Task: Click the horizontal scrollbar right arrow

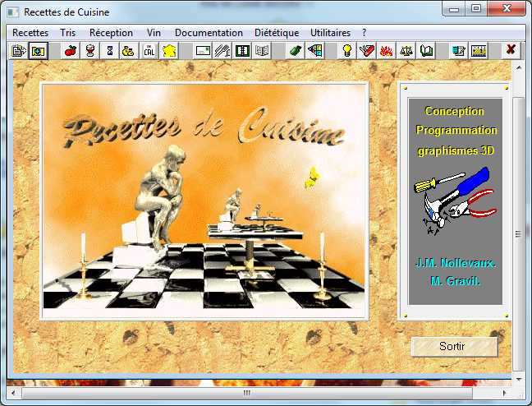Action: coord(505,393)
